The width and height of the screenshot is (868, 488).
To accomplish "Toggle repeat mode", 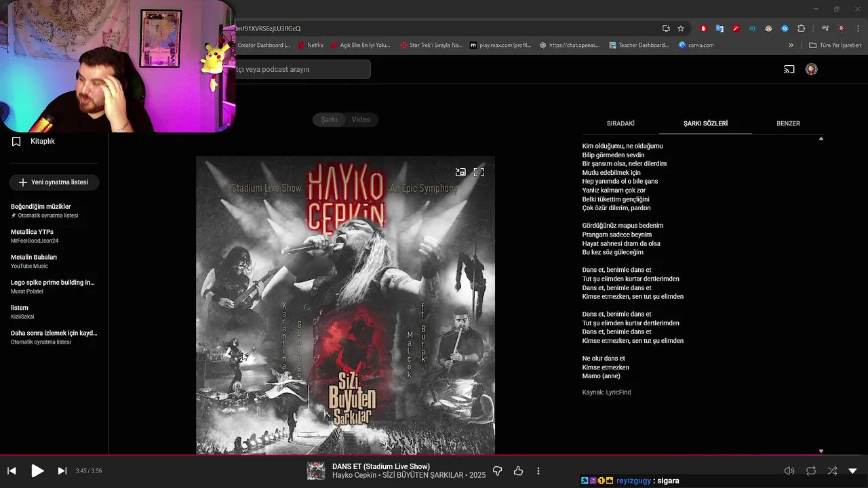I will tap(811, 470).
